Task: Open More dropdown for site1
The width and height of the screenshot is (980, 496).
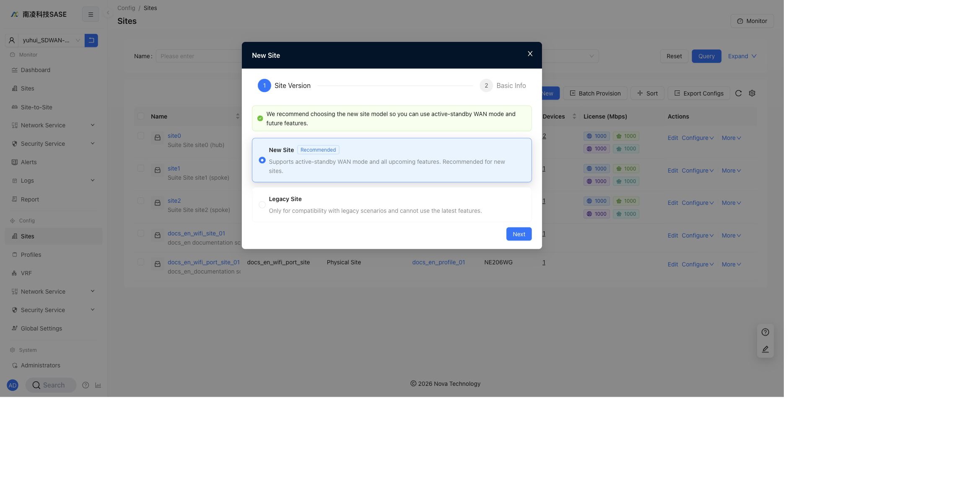Action: [x=731, y=170]
